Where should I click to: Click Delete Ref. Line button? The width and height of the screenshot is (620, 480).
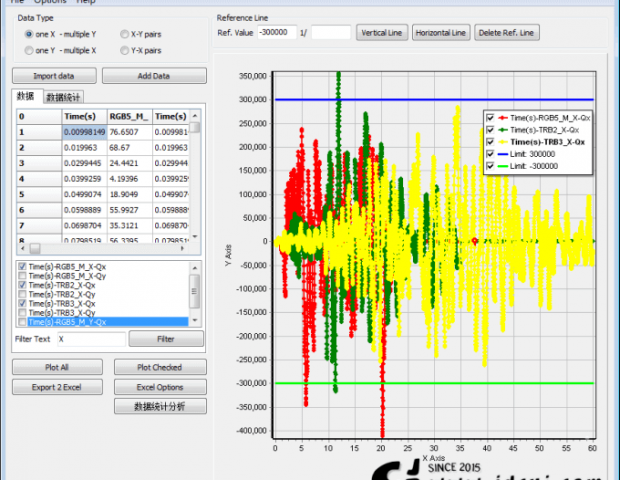tap(507, 33)
